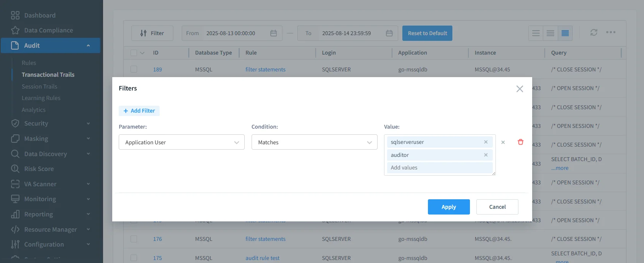Expand ...more on the SELECT BATCH_ID query
Viewport: 644px width, 263px height.
[x=560, y=168]
